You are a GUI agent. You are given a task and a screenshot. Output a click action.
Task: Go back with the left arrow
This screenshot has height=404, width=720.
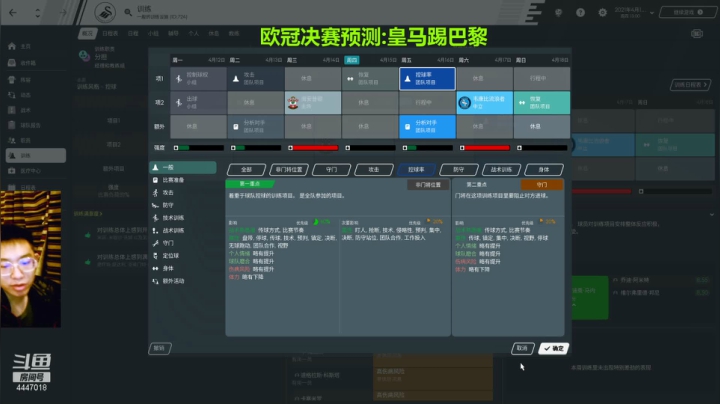point(12,12)
